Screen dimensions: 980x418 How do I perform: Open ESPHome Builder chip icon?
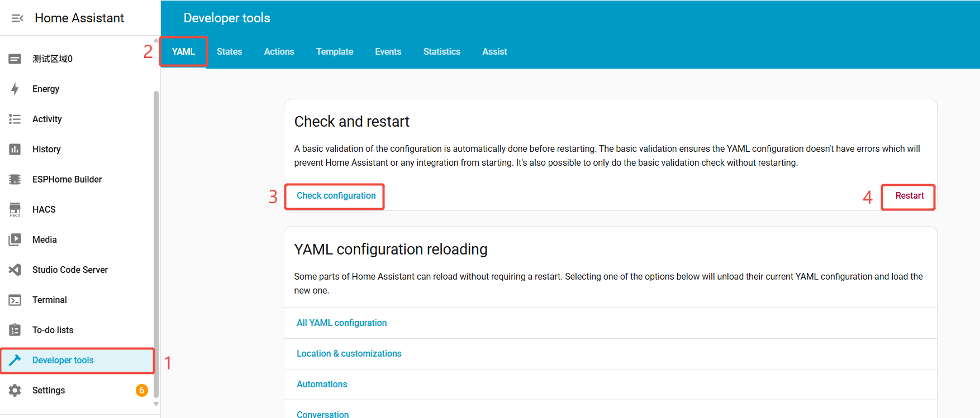coord(15,179)
